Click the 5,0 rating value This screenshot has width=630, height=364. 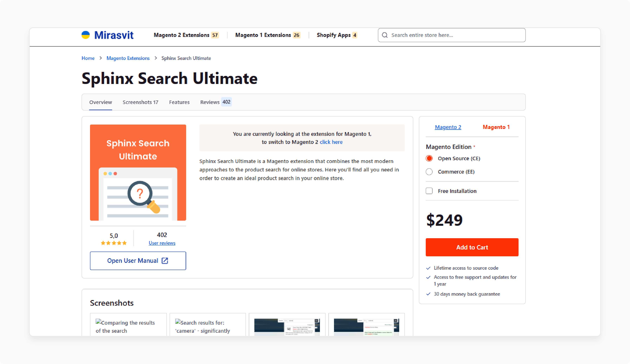(114, 236)
